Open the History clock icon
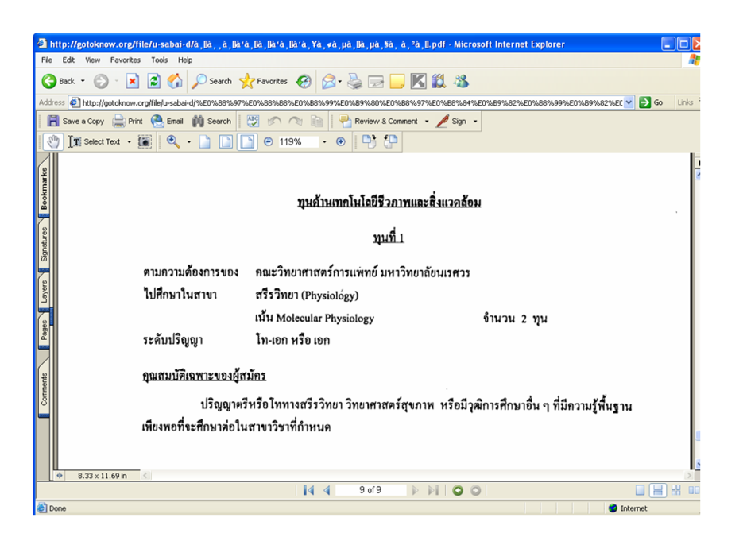The height and width of the screenshot is (560, 747). coord(304,82)
